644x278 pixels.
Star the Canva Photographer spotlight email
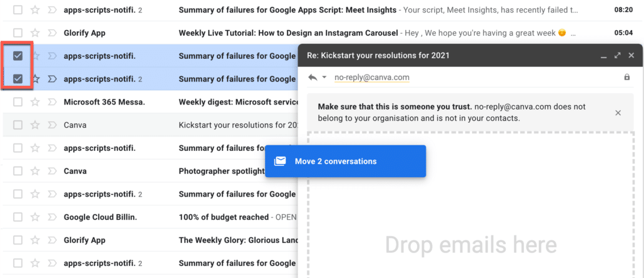[35, 171]
